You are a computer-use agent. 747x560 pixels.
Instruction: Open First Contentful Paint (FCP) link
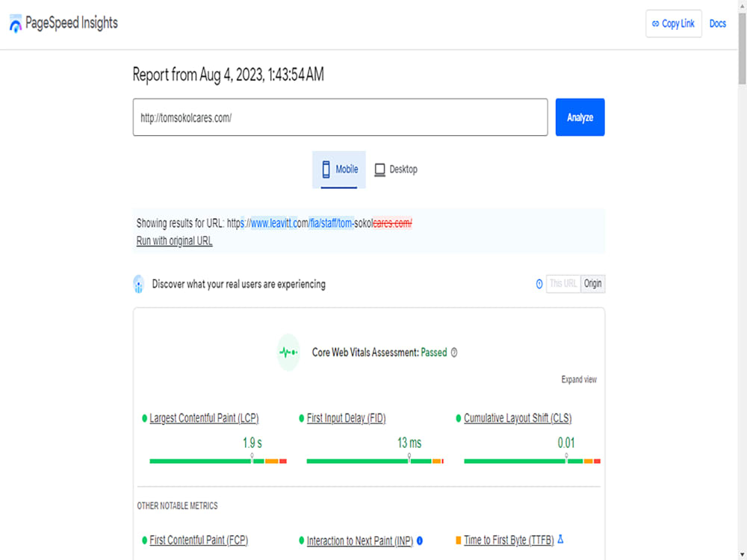coord(199,540)
